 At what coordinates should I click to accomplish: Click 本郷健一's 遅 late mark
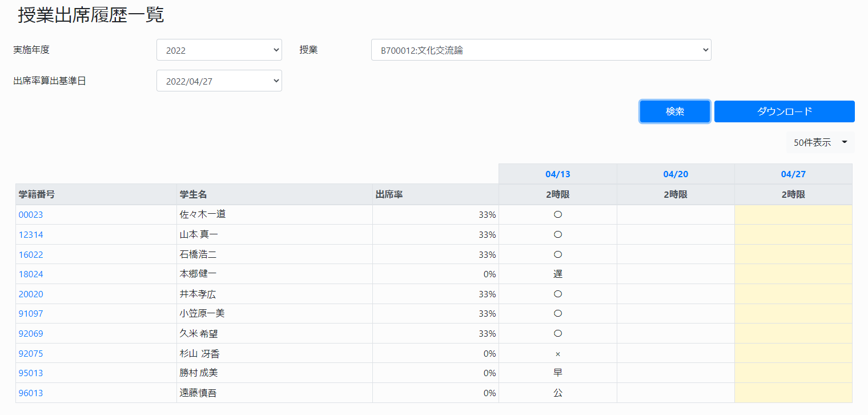click(557, 274)
